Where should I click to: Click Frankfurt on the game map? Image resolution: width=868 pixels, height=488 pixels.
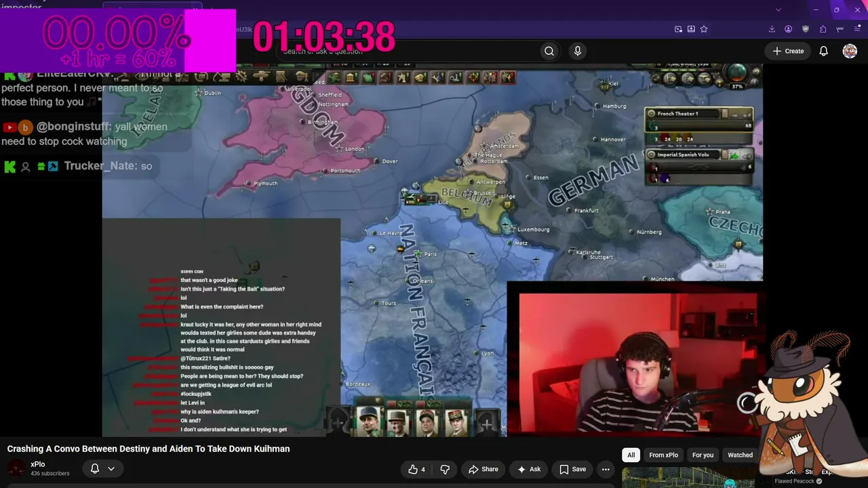(586, 211)
